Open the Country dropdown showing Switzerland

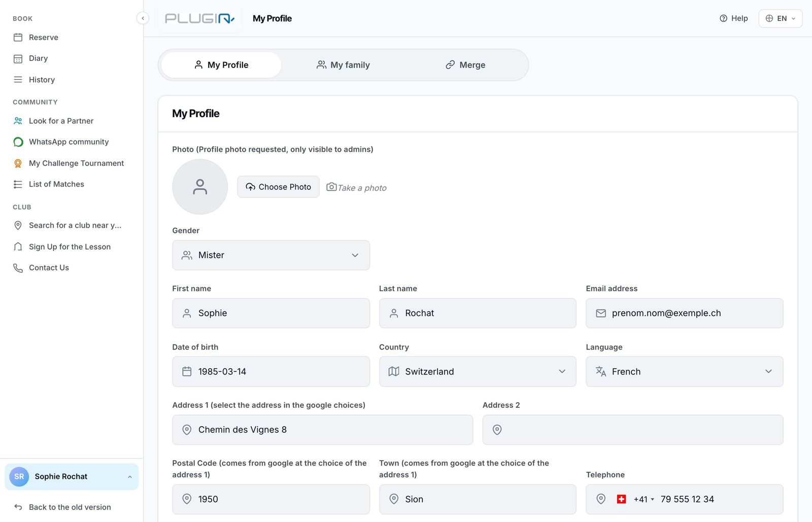pos(478,372)
